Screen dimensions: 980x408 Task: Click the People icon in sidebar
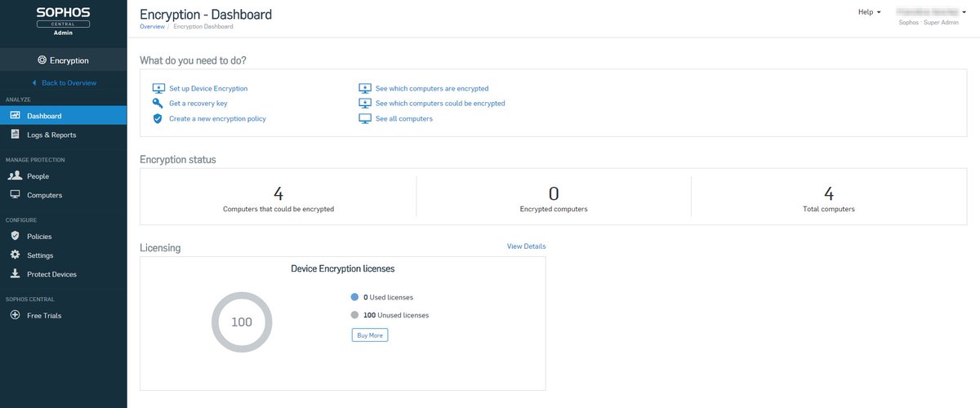[16, 176]
